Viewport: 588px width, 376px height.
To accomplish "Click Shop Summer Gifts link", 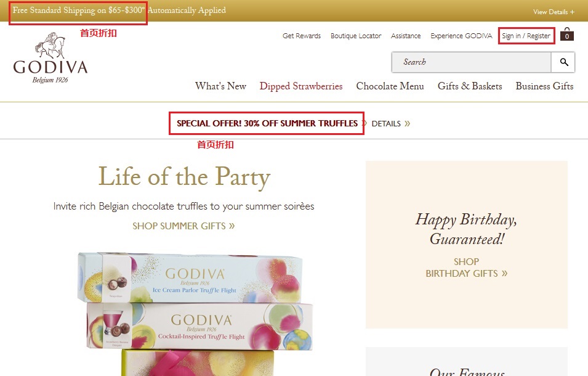I will pyautogui.click(x=183, y=226).
